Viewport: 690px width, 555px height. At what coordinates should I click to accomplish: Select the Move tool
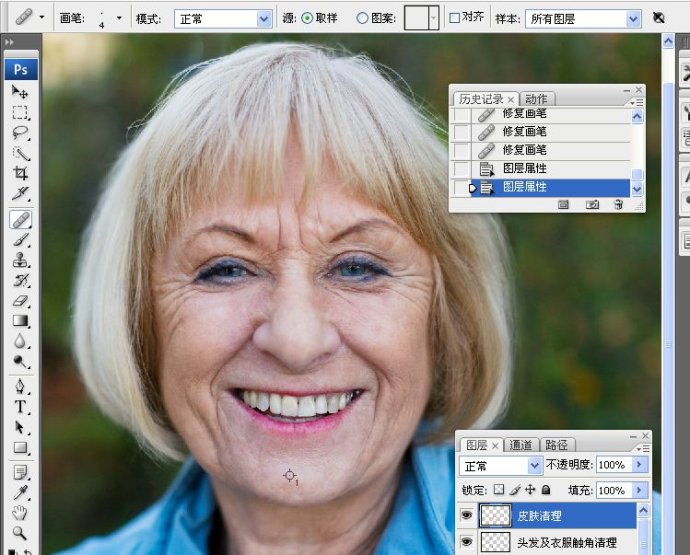click(x=20, y=92)
